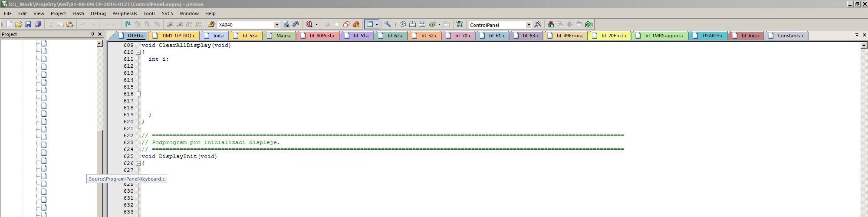Click the Open file folder icon
This screenshot has width=868, height=217.
pyautogui.click(x=18, y=25)
